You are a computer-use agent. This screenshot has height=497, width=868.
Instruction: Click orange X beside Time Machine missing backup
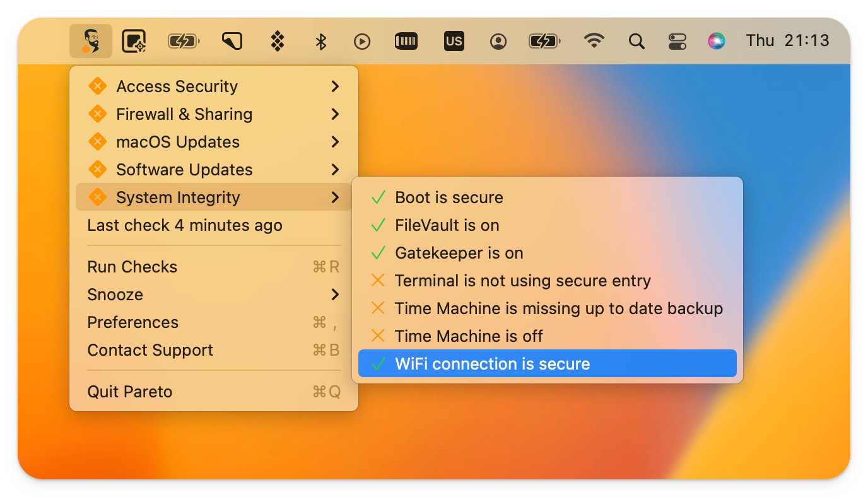pos(378,308)
